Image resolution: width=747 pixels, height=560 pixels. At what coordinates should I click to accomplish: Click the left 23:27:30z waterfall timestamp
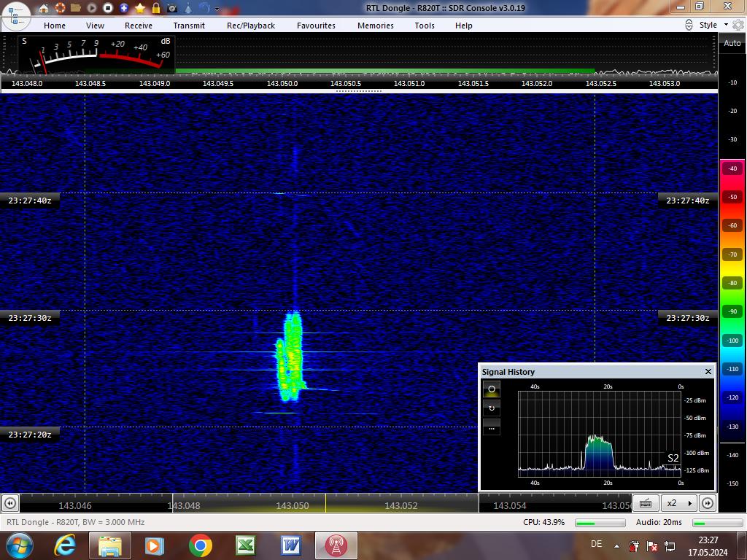pos(30,318)
